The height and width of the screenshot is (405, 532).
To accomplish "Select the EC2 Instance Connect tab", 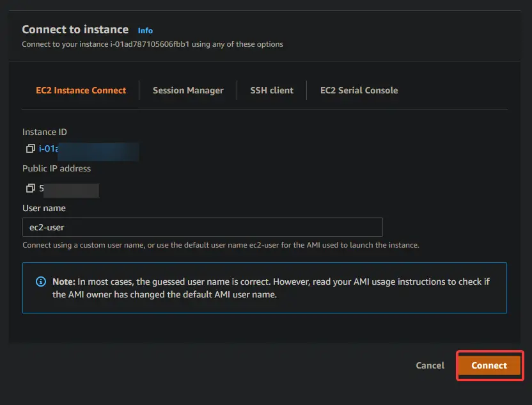I will (x=81, y=90).
